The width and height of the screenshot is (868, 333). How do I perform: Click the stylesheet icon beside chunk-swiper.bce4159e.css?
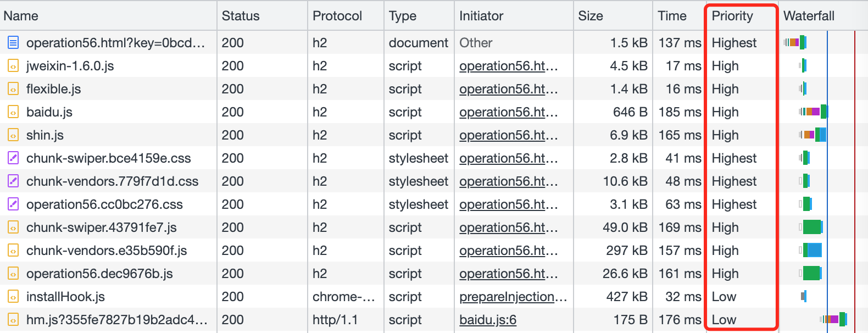13,158
